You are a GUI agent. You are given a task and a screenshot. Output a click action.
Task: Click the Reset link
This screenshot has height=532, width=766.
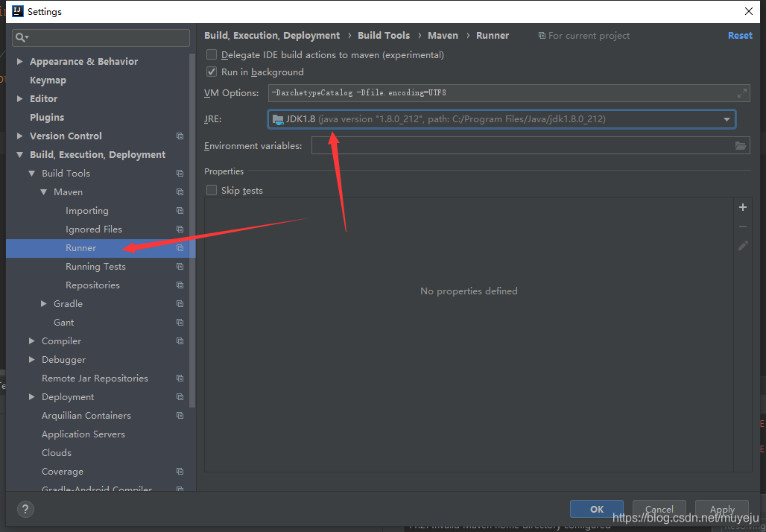tap(740, 35)
